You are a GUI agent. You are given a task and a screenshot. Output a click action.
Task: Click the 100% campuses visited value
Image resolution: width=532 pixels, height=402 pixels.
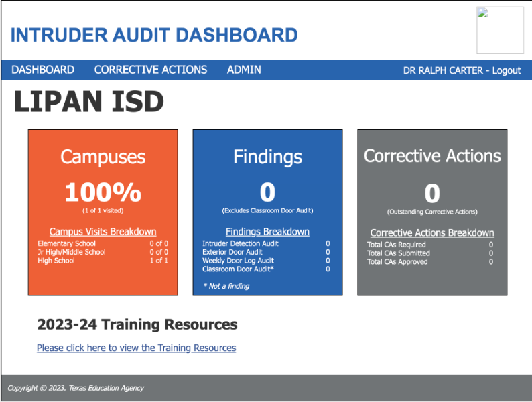click(103, 192)
